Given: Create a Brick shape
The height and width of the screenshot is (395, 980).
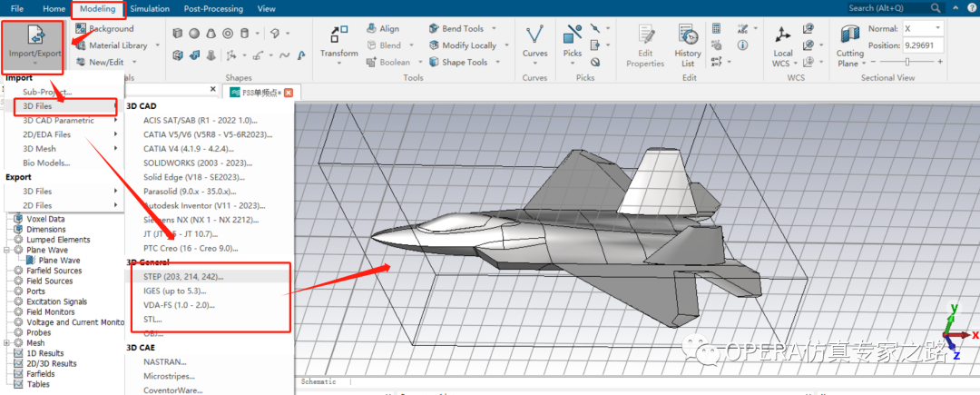Looking at the screenshot, I should tap(178, 34).
